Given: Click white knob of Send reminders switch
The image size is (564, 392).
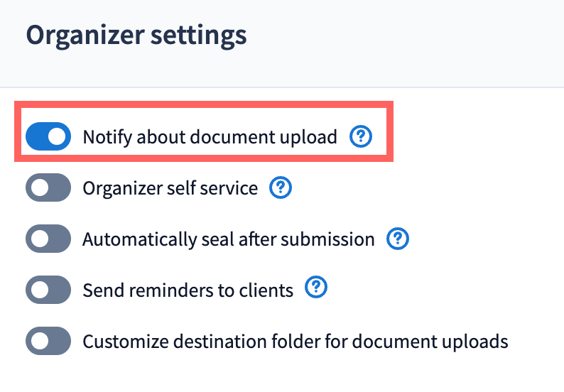Looking at the screenshot, I should (38, 290).
